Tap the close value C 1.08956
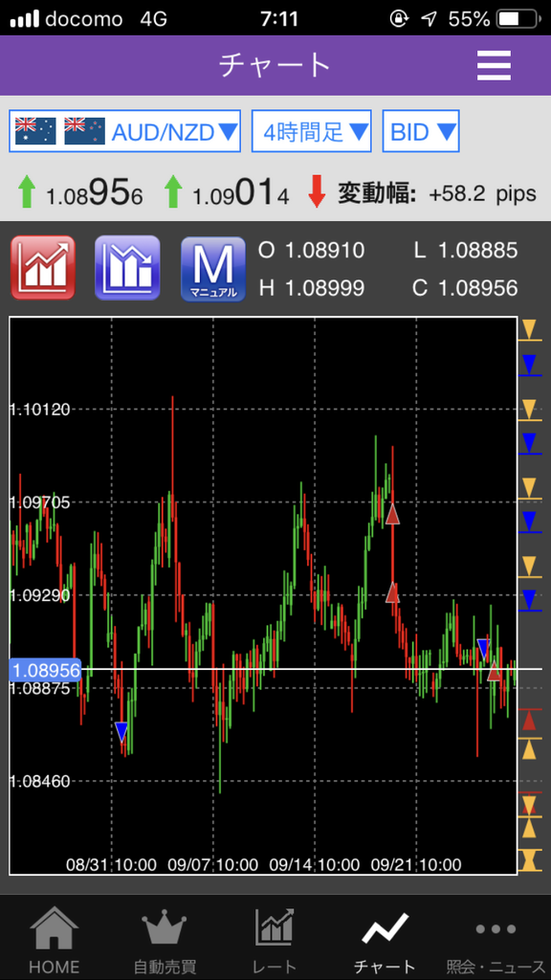 466,288
